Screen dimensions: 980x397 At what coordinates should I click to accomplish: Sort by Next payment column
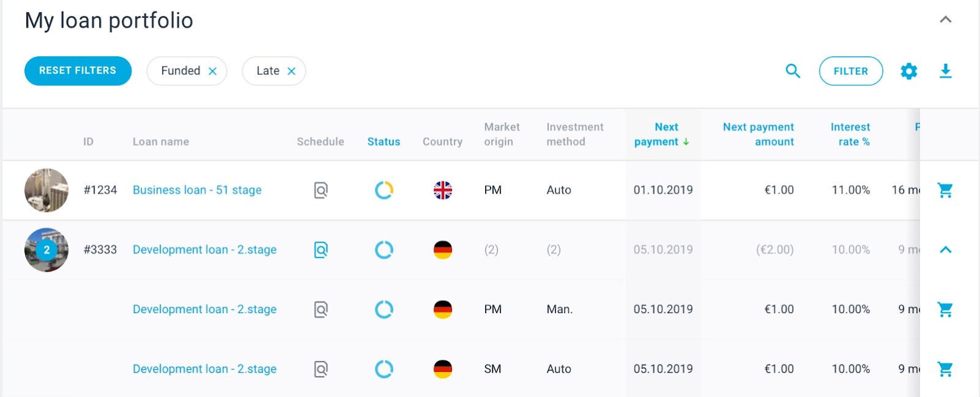coord(661,134)
